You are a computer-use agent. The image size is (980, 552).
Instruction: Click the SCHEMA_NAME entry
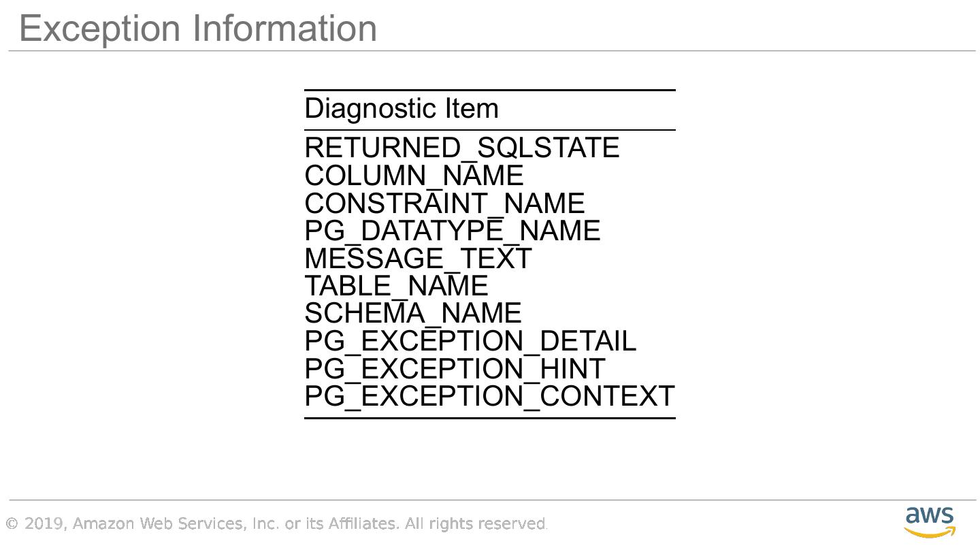click(x=412, y=313)
